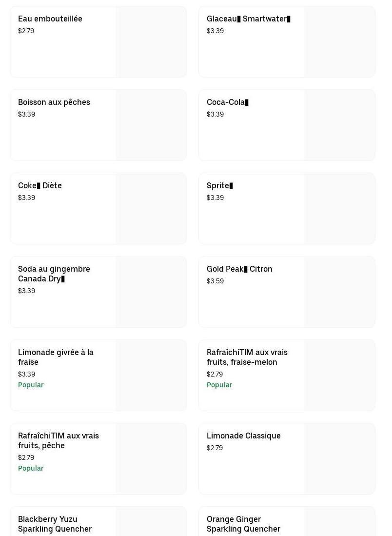Click the Popular tag under Limonade givrée
This screenshot has width=392, height=536.
31,385
